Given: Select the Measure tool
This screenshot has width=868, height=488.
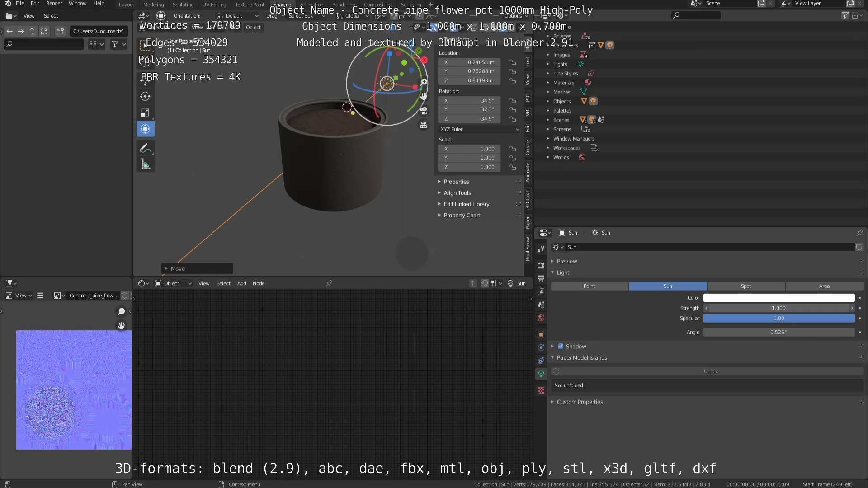Looking at the screenshot, I should point(145,164).
